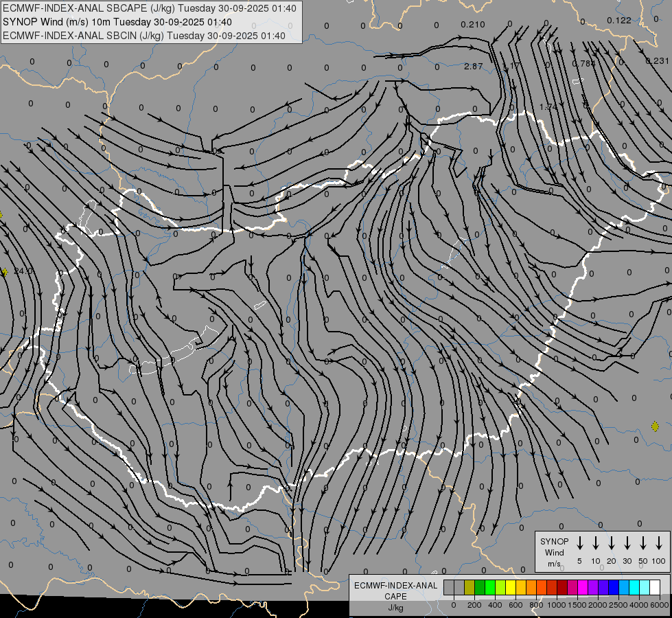The image size is (672, 618).
Task: Select the yellow diamond marker near lower right
Action: tap(655, 426)
